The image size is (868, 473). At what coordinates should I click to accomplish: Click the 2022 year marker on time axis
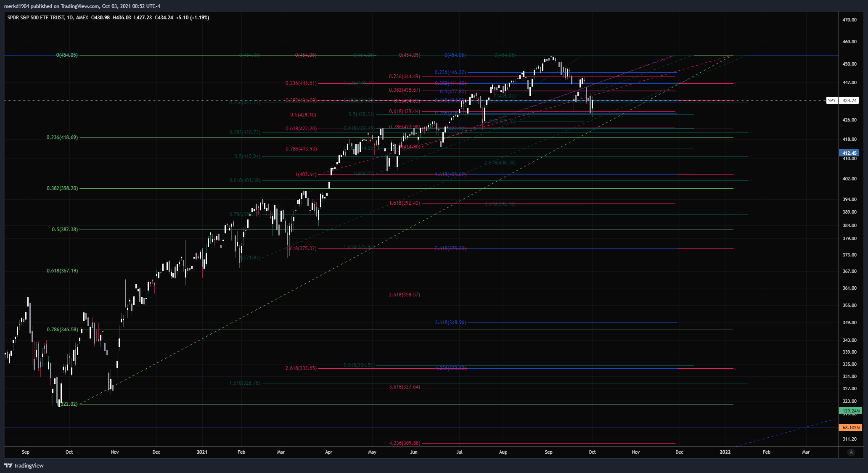(725, 452)
